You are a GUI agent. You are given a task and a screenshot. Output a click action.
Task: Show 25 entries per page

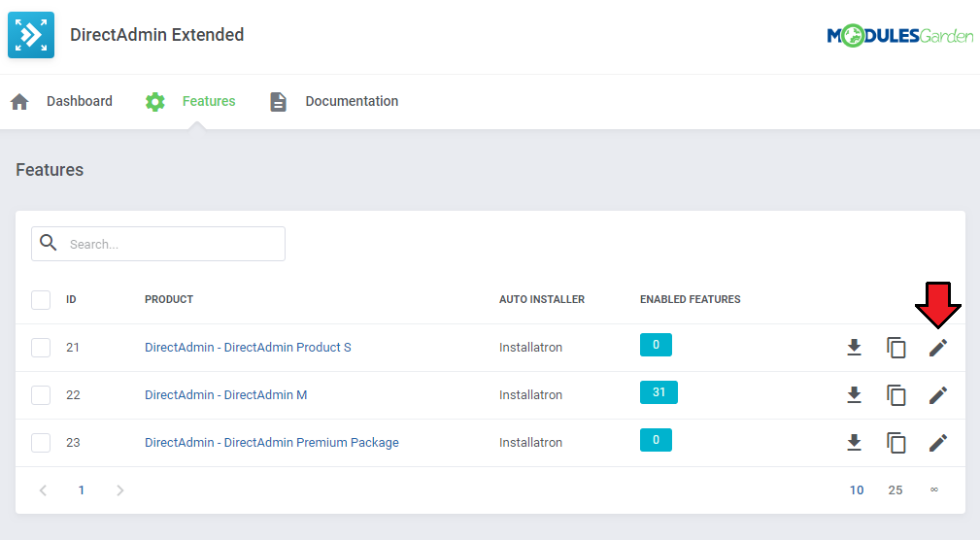click(895, 490)
